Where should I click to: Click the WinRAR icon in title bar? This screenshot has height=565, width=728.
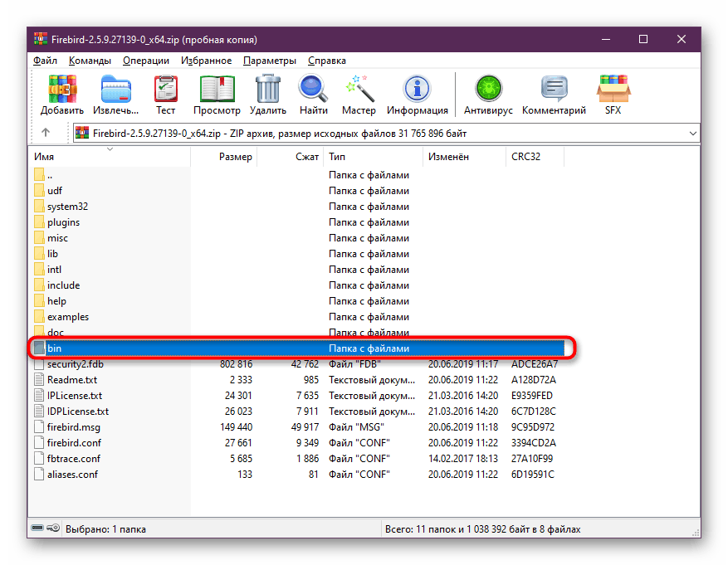click(41, 39)
